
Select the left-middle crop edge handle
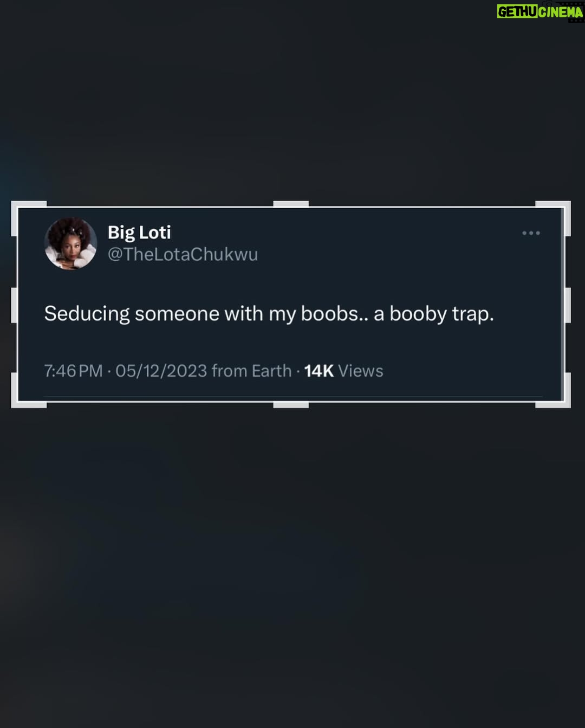pyautogui.click(x=15, y=305)
